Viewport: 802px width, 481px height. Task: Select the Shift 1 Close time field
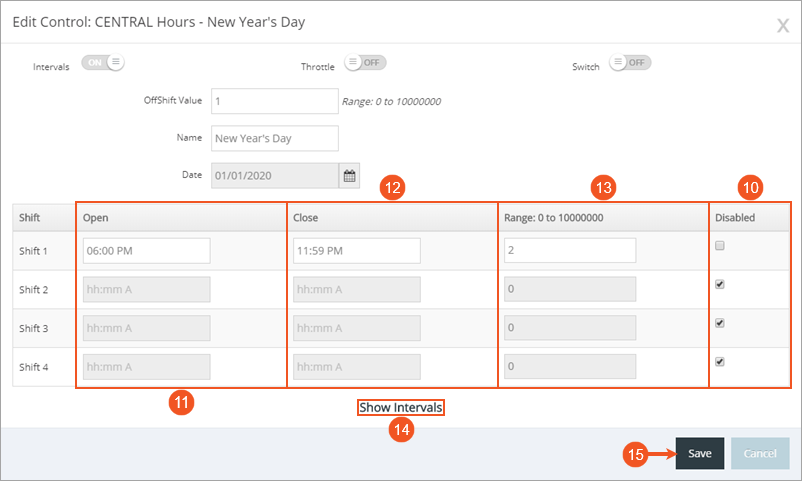pyautogui.click(x=357, y=251)
